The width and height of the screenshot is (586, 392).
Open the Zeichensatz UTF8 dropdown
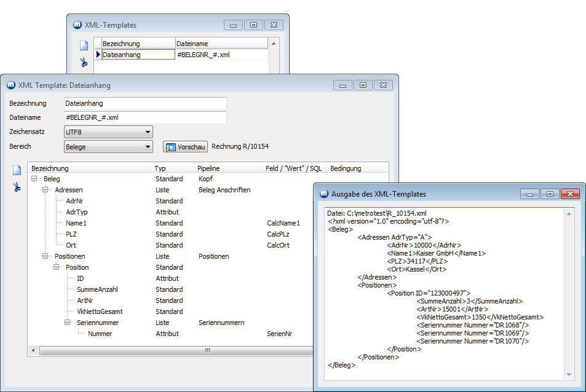[x=148, y=132]
